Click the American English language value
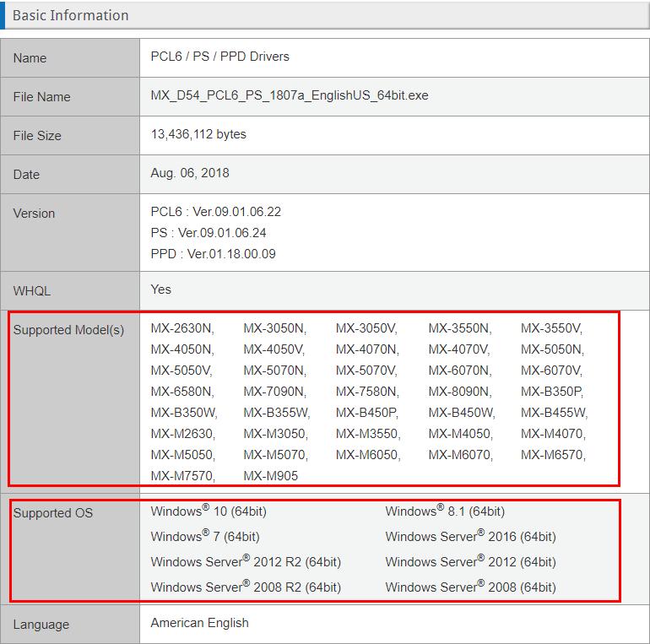 [x=199, y=623]
